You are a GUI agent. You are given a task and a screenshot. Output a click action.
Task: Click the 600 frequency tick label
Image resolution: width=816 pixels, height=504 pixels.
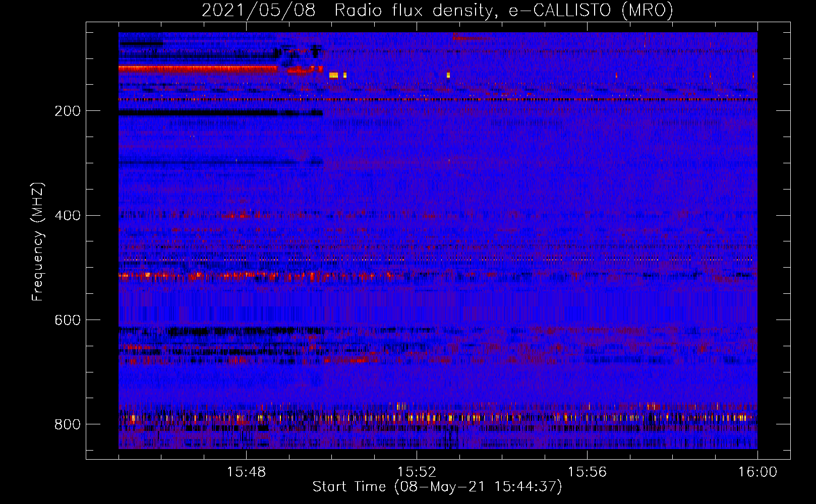pos(68,320)
